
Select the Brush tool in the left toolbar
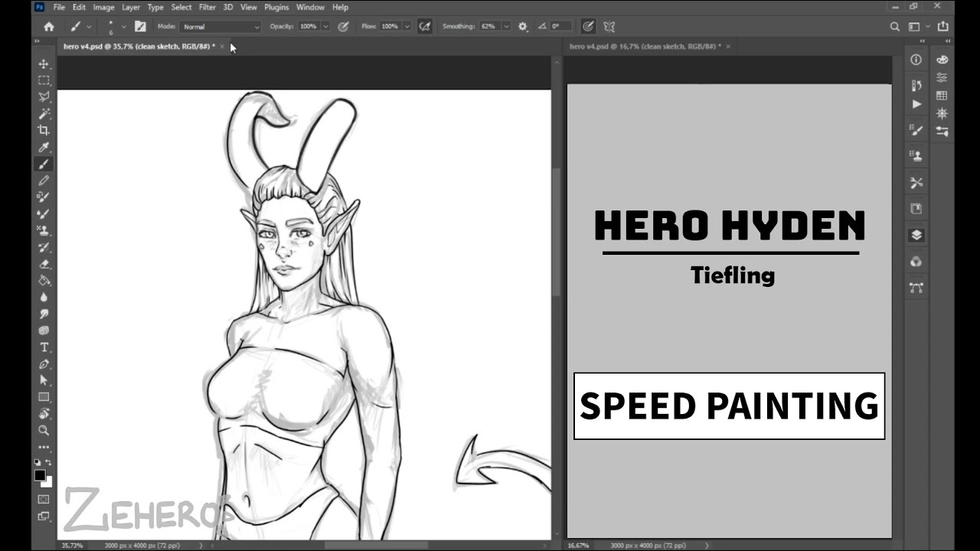click(44, 164)
